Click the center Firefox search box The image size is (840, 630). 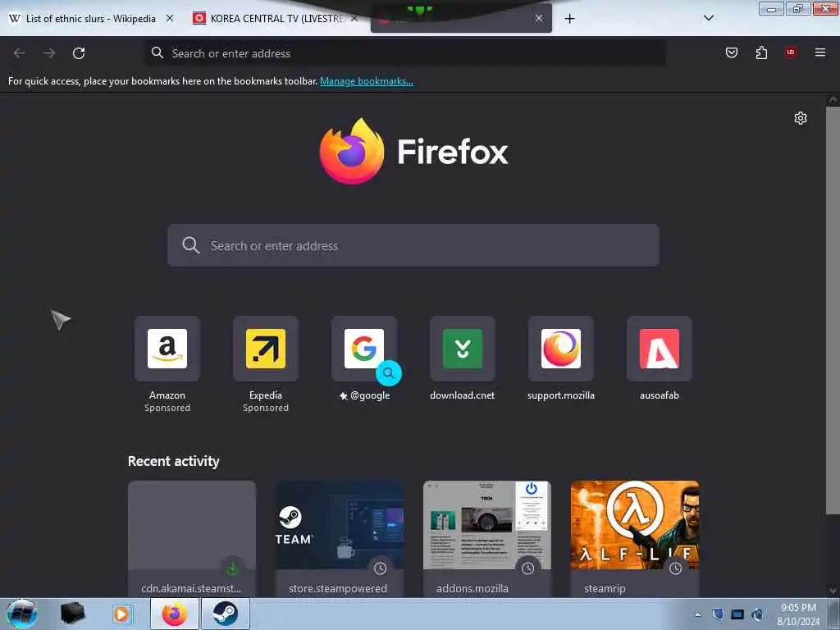tap(413, 245)
